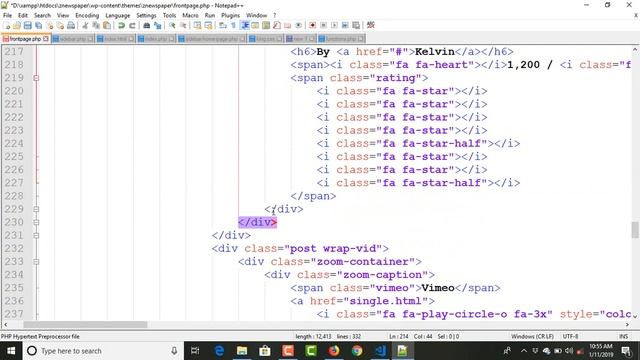Close the frontpage.php tab
The width and height of the screenshot is (640, 360).
pyautogui.click(x=46, y=39)
